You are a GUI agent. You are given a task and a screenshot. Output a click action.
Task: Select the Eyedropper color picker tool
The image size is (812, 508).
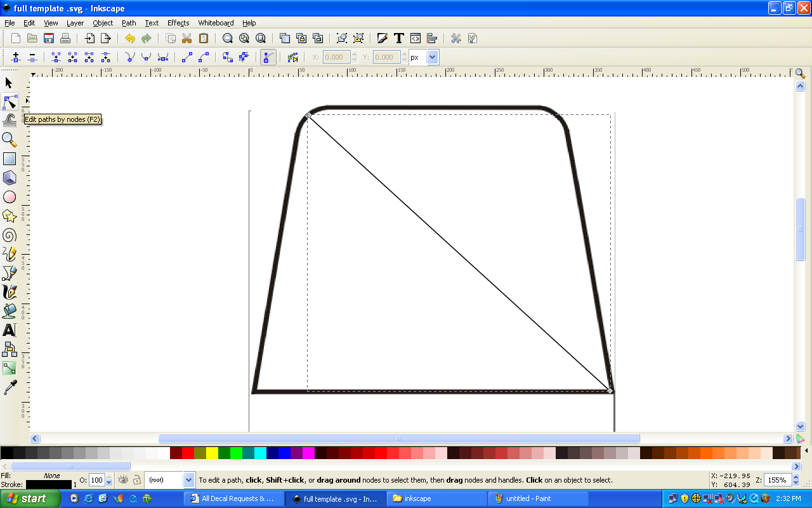(9, 387)
